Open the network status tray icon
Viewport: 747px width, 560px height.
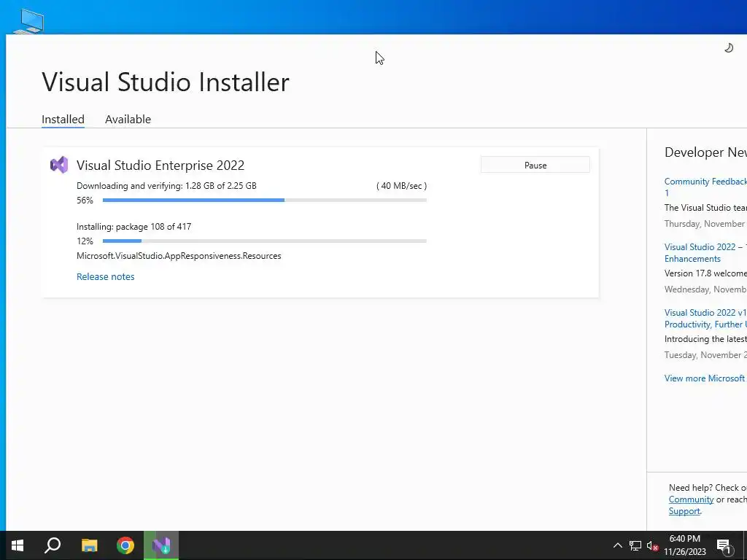[635, 545]
